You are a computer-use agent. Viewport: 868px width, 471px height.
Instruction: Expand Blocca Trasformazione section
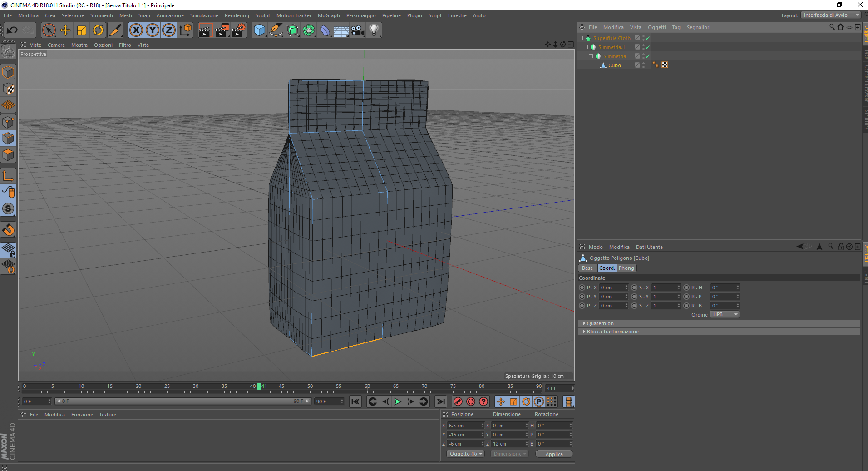(x=612, y=332)
